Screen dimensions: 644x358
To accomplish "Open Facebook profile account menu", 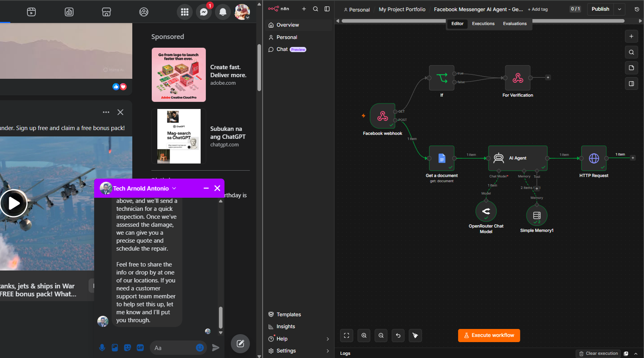I will (242, 12).
